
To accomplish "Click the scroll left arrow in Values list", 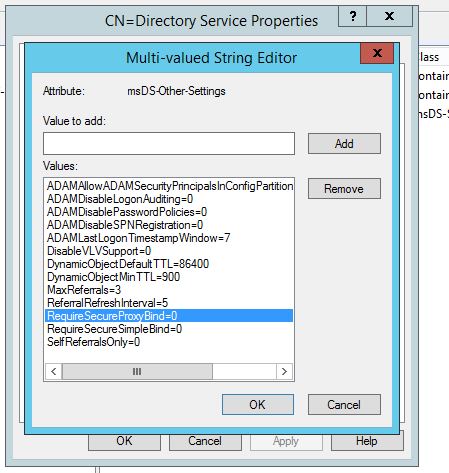I will [53, 371].
